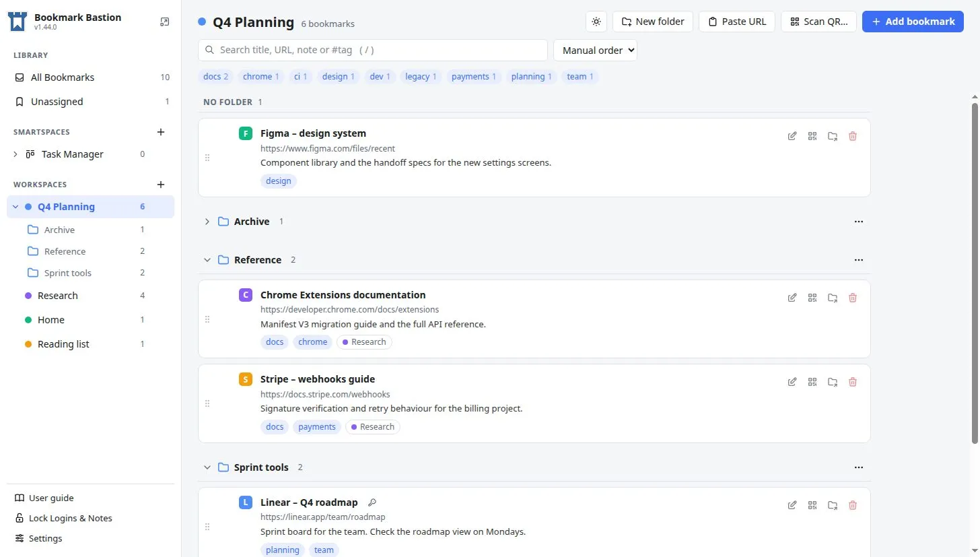980x557 pixels.
Task: Select the Research workspace
Action: click(x=91, y=296)
